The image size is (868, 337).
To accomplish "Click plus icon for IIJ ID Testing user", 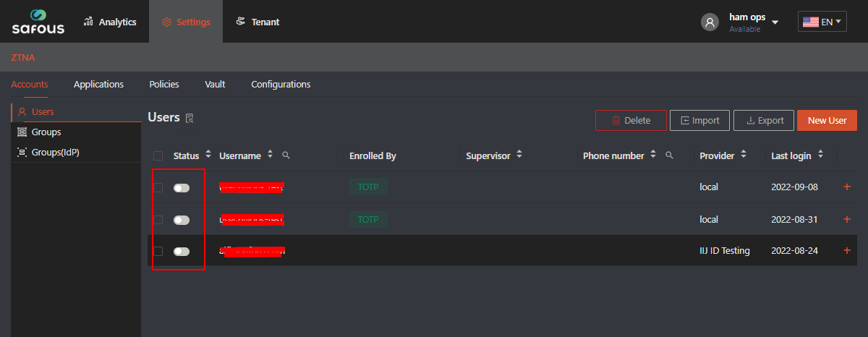I will coord(847,251).
